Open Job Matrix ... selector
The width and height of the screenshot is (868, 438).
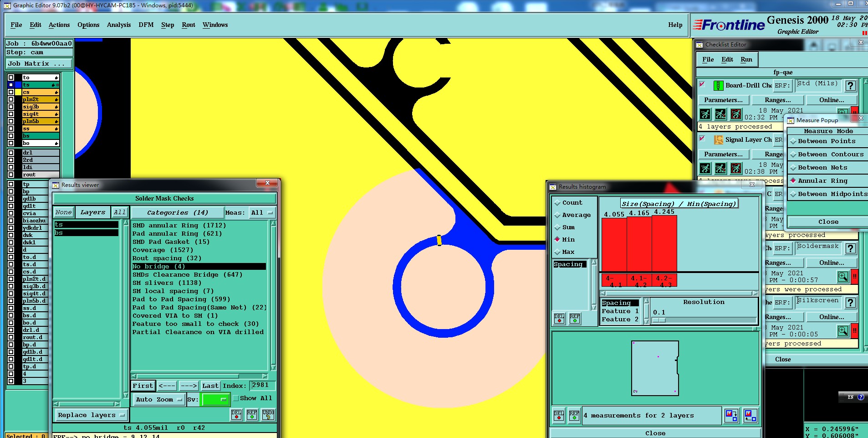(39, 64)
